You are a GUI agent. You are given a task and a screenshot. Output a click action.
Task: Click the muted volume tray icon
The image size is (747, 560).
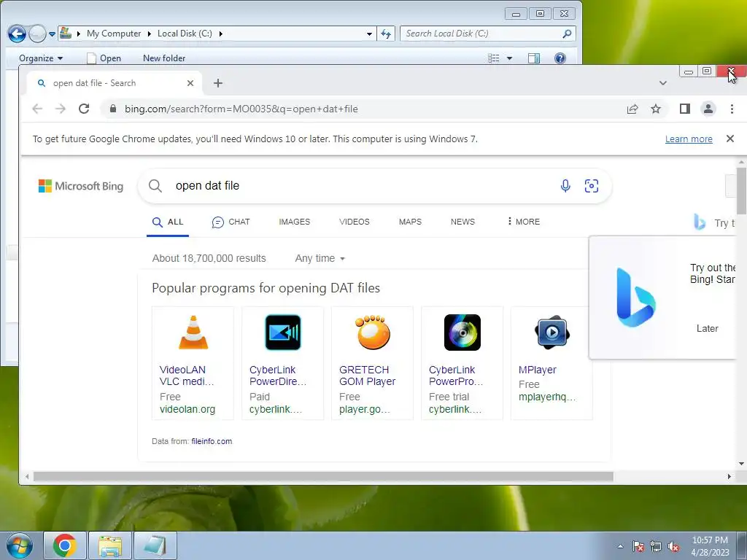[x=673, y=546]
